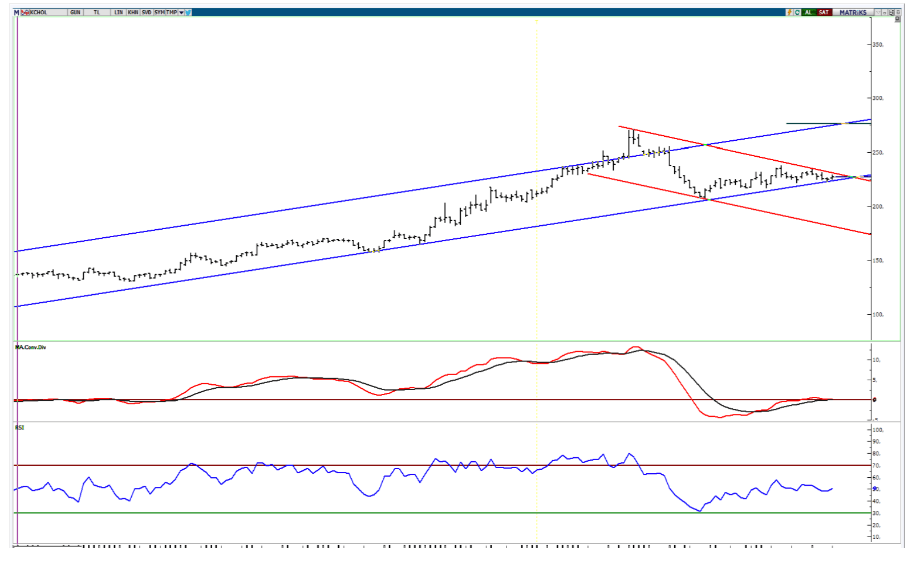Viewport: 924px width, 561px height.
Task: Click the 350 price axis label
Action: click(x=878, y=44)
